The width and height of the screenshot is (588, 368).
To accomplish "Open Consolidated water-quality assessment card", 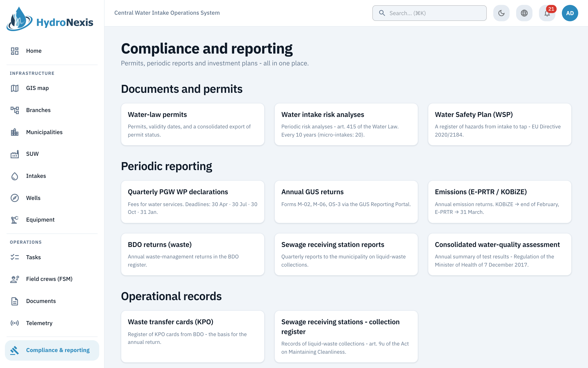I will 500,254.
